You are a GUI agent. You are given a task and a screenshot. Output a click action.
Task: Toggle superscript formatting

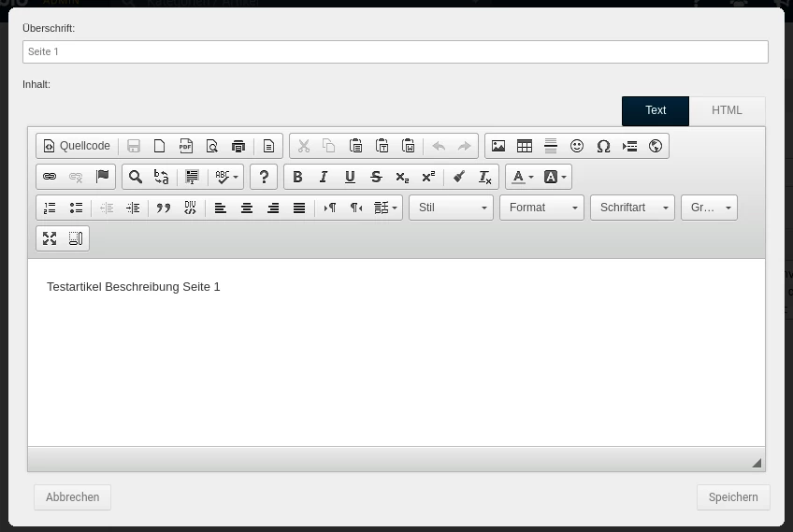click(428, 177)
